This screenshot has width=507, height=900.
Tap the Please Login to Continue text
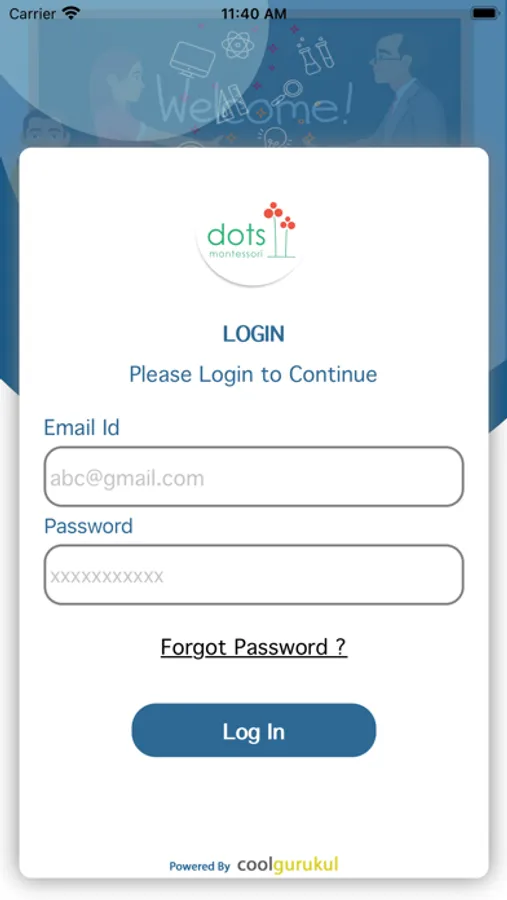[253, 374]
